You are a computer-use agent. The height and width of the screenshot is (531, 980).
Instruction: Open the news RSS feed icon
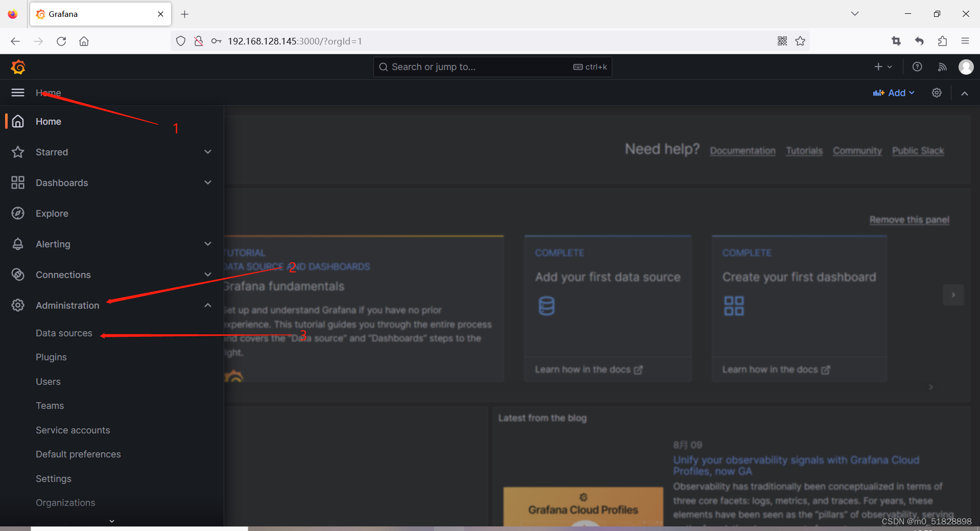pos(942,67)
